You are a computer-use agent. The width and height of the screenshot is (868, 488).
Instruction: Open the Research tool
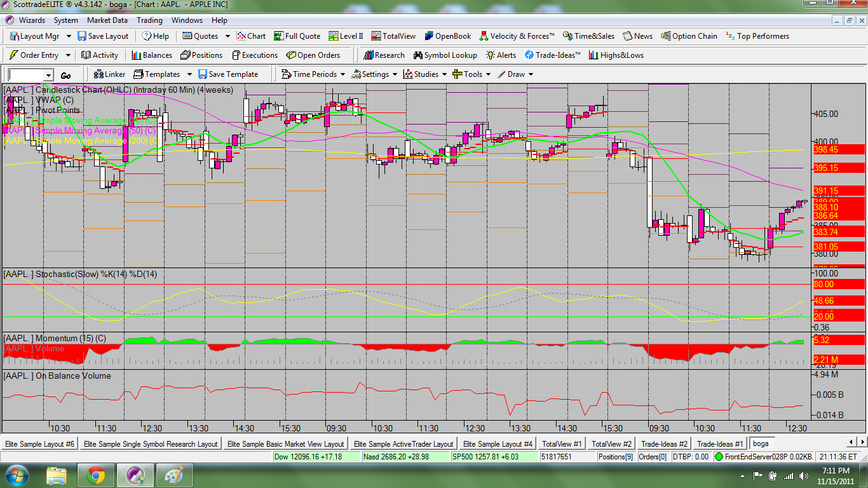tap(384, 55)
